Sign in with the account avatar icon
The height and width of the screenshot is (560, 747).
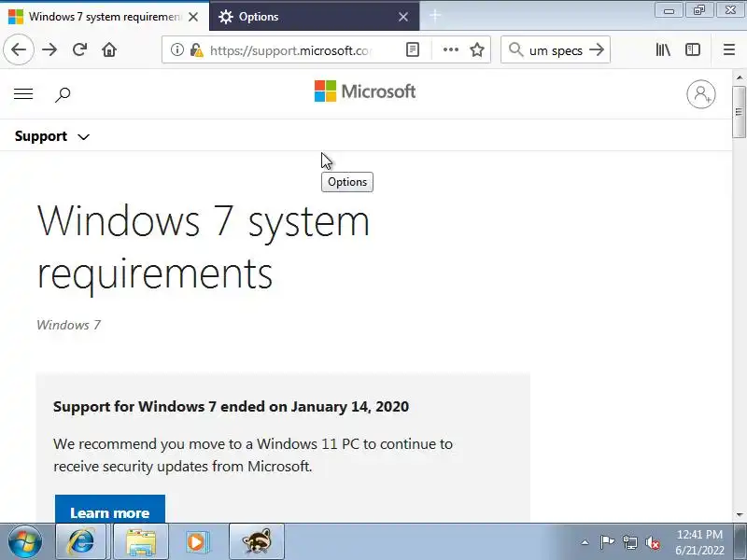[x=701, y=94]
